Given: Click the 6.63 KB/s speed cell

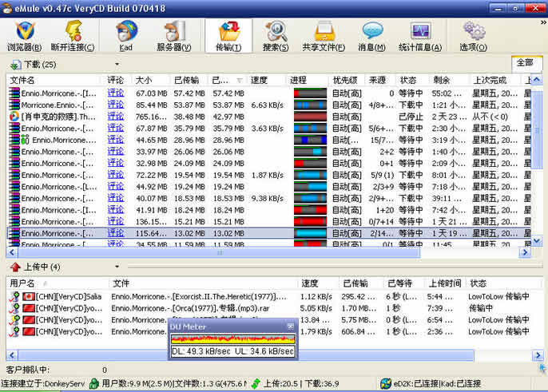Looking at the screenshot, I should pos(267,105).
